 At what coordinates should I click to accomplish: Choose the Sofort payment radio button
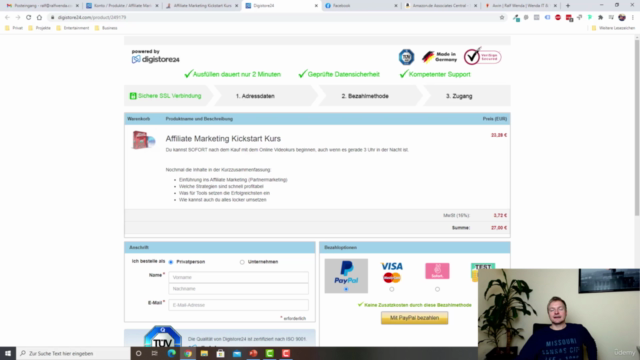click(x=437, y=289)
